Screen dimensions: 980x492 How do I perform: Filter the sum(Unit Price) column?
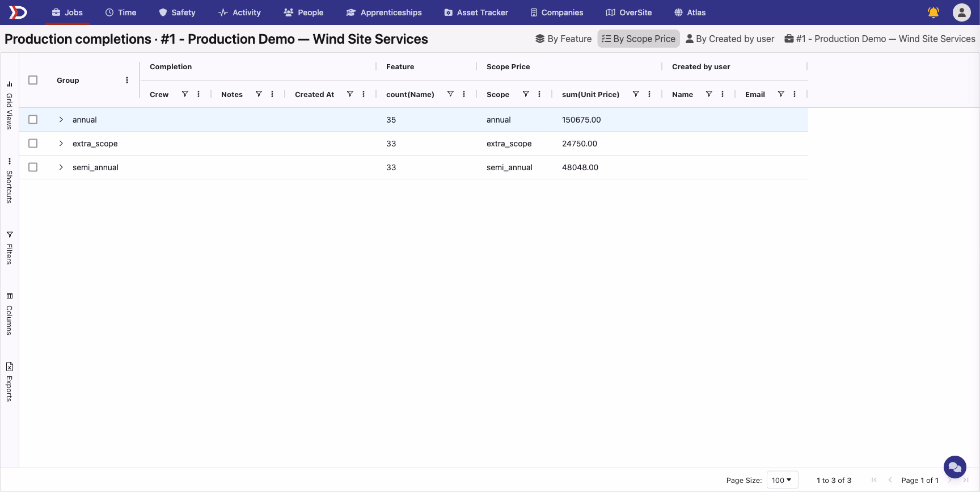[x=636, y=94]
